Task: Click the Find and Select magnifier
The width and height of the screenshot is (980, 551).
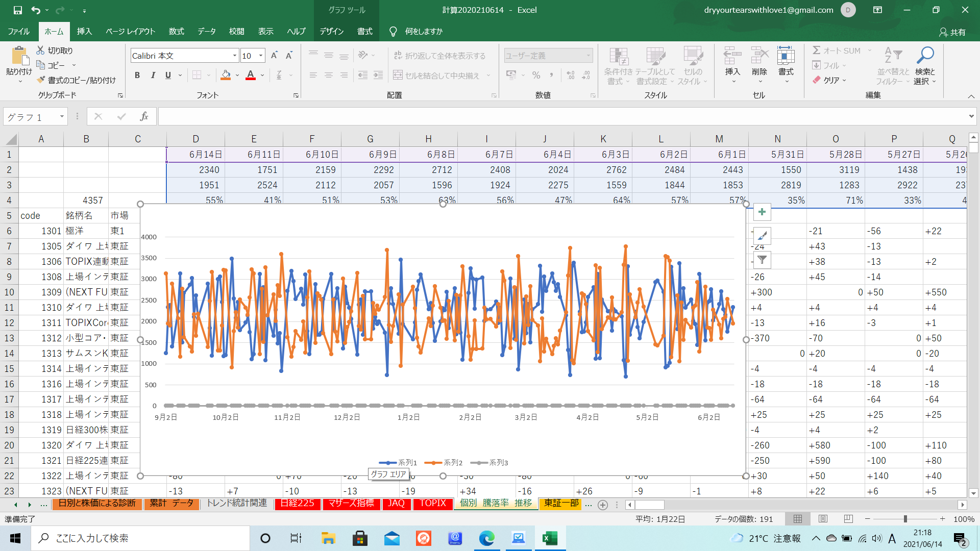Action: click(x=924, y=55)
